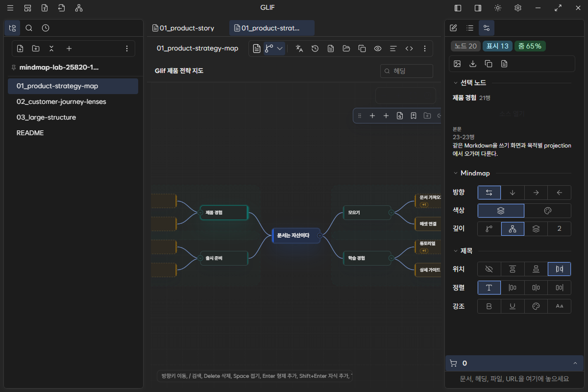Select the 출시 준비 mindmap node
The height and width of the screenshot is (392, 588).
coord(223,258)
